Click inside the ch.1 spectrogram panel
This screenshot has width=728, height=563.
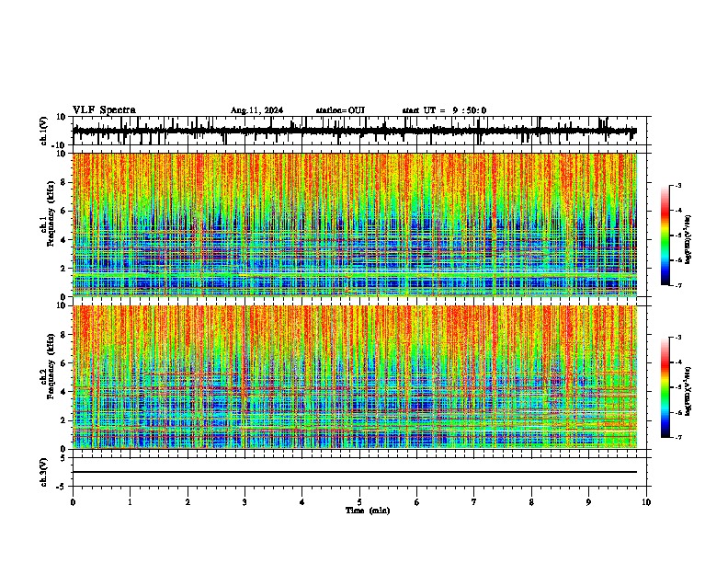coord(354,224)
